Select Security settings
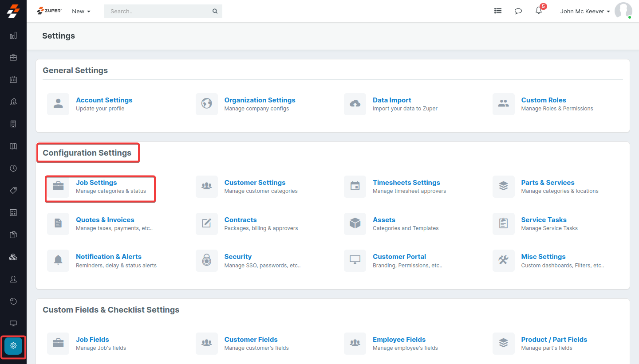The image size is (639, 364). pos(238,257)
